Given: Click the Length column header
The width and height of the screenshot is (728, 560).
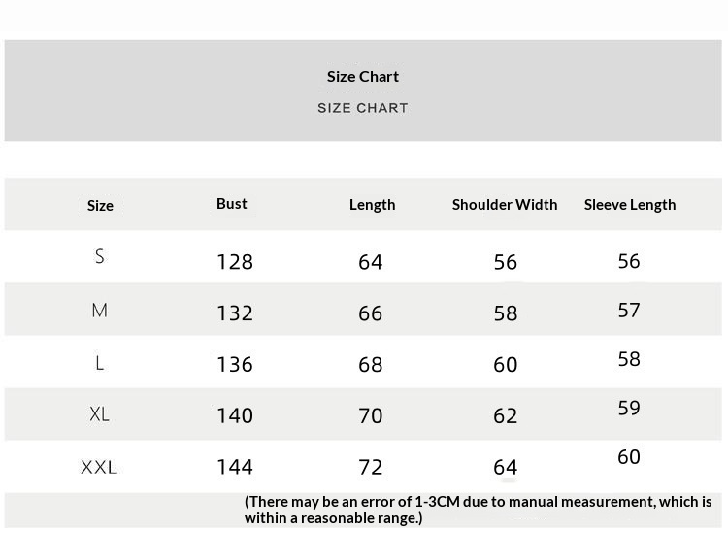Looking at the screenshot, I should (x=373, y=204).
